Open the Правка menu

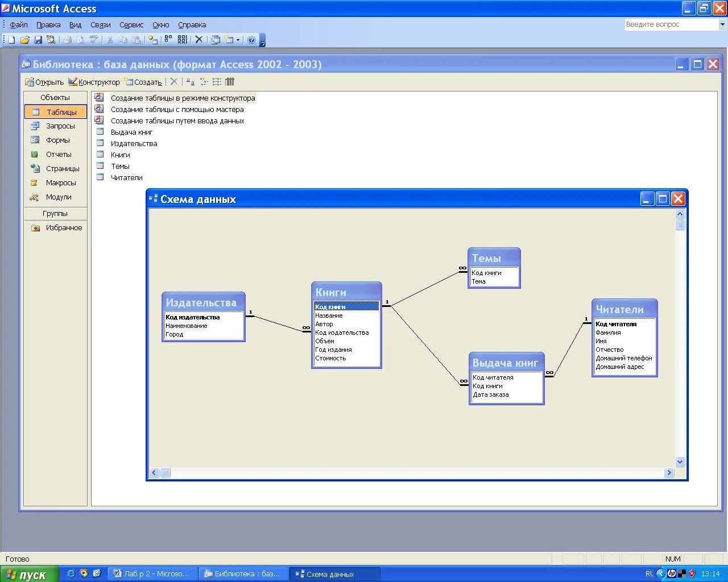click(48, 25)
